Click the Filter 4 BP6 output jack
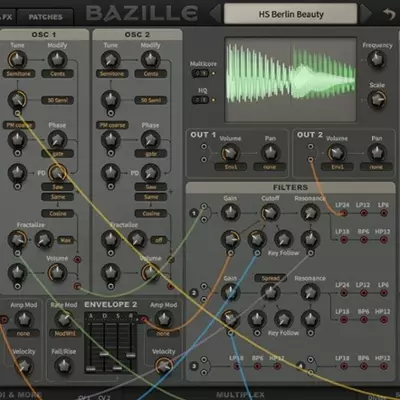This screenshot has width=400, height=400. pyautogui.click(x=364, y=366)
